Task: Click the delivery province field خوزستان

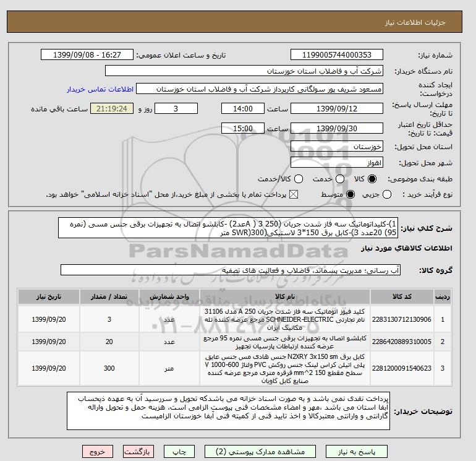Action: [x=337, y=147]
